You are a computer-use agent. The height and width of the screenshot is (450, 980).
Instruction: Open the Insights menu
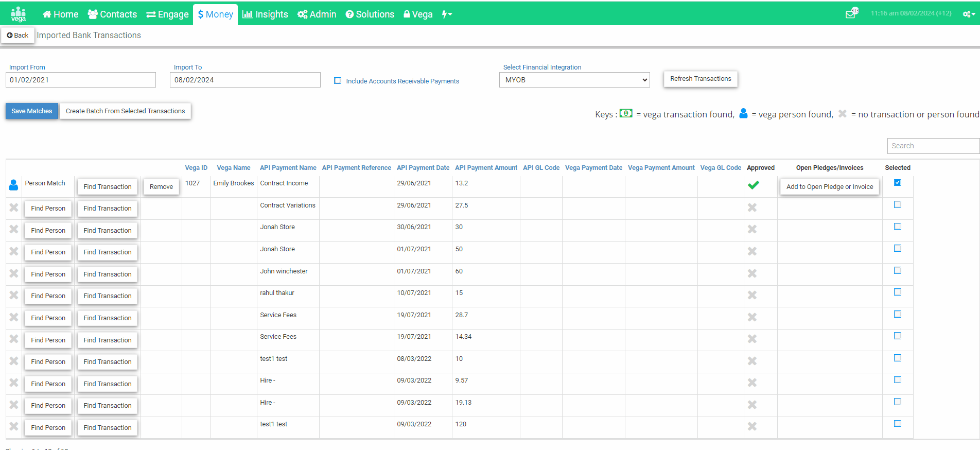point(265,14)
